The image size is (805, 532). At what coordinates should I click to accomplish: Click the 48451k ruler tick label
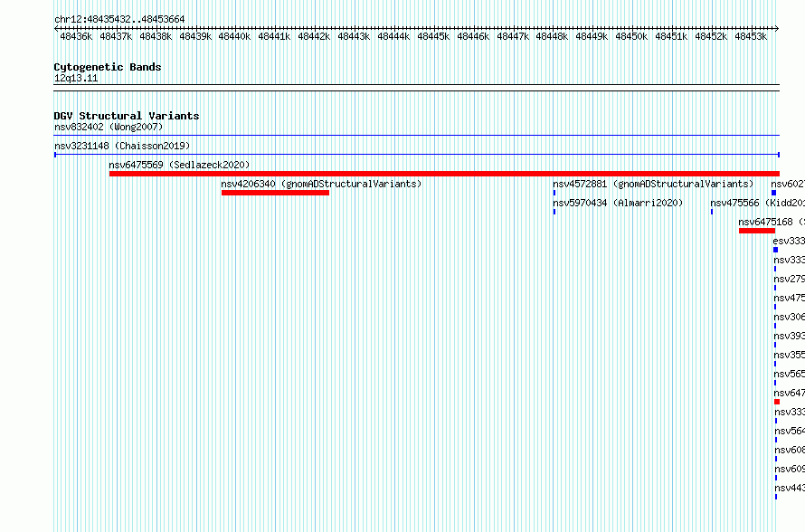click(x=671, y=36)
